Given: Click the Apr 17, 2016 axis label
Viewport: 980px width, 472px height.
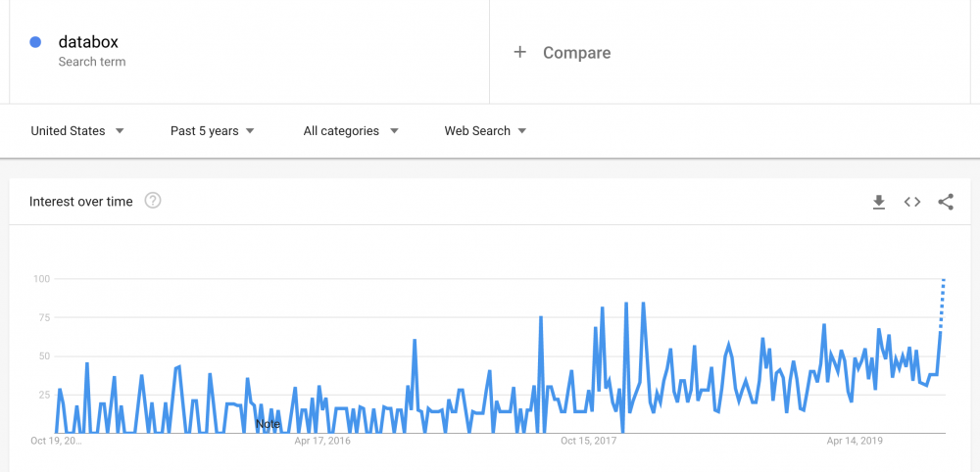Looking at the screenshot, I should (322, 442).
